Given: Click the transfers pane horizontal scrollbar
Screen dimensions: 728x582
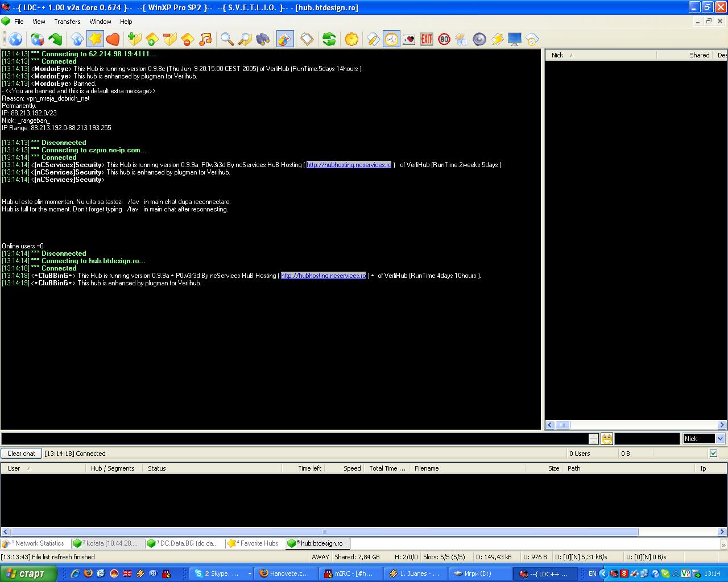Looking at the screenshot, I should (x=364, y=532).
